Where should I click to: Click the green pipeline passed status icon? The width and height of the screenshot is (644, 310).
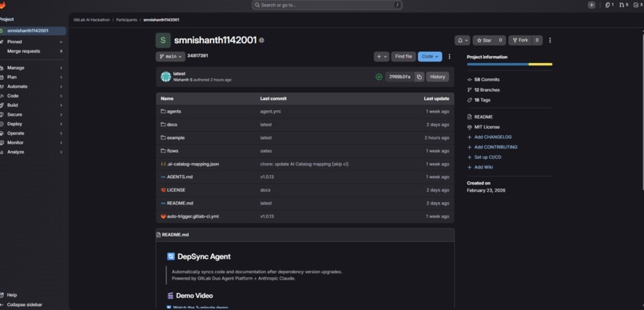point(379,77)
